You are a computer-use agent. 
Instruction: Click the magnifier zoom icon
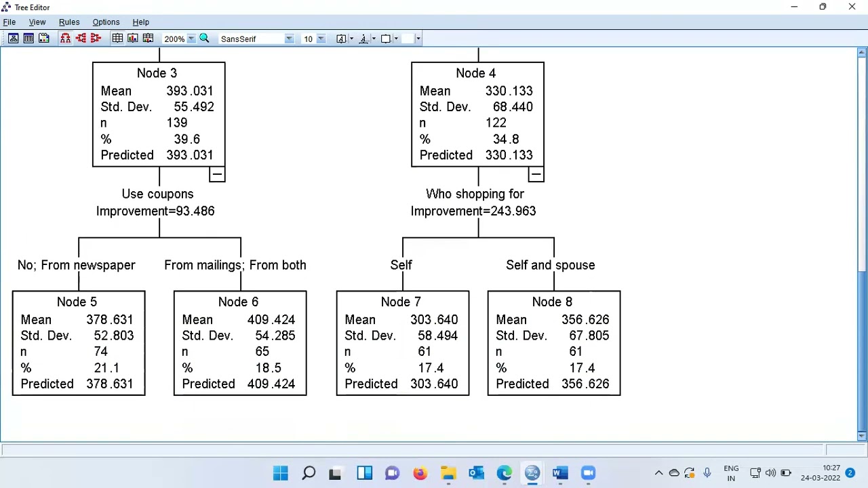point(204,39)
